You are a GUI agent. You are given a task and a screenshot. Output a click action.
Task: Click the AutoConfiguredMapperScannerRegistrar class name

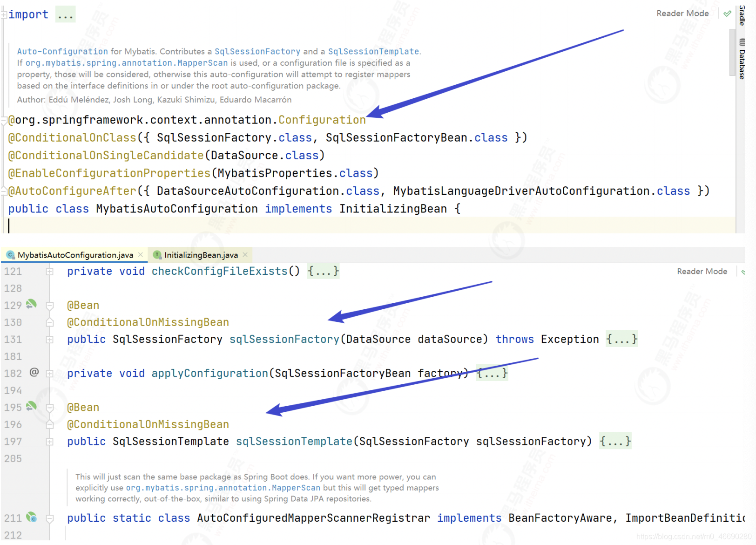(x=313, y=518)
